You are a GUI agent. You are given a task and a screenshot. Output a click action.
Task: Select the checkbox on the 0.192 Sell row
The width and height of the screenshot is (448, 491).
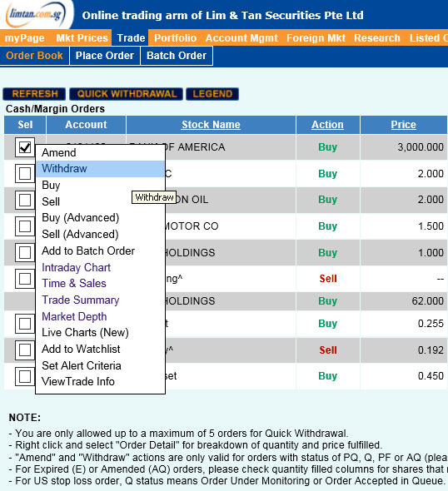[25, 350]
